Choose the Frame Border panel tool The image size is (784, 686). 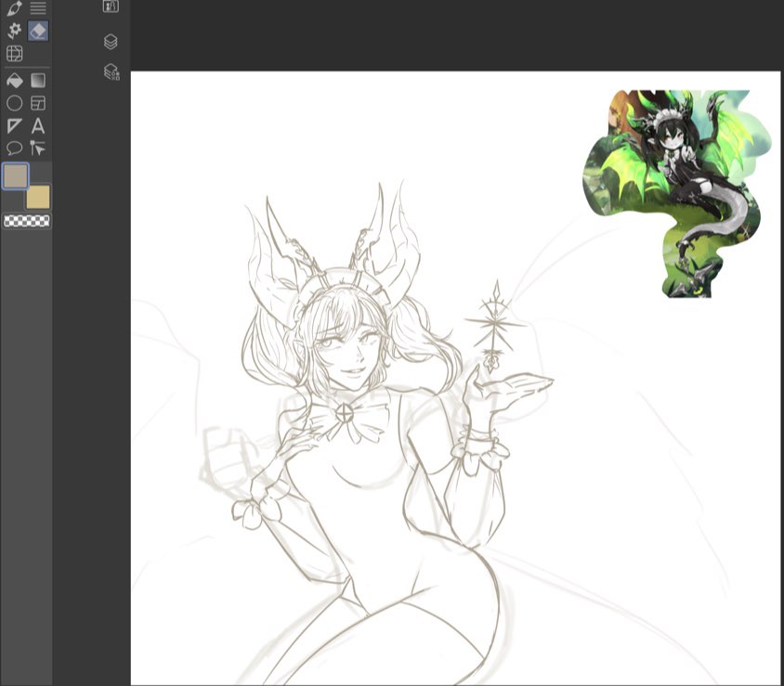(x=38, y=103)
